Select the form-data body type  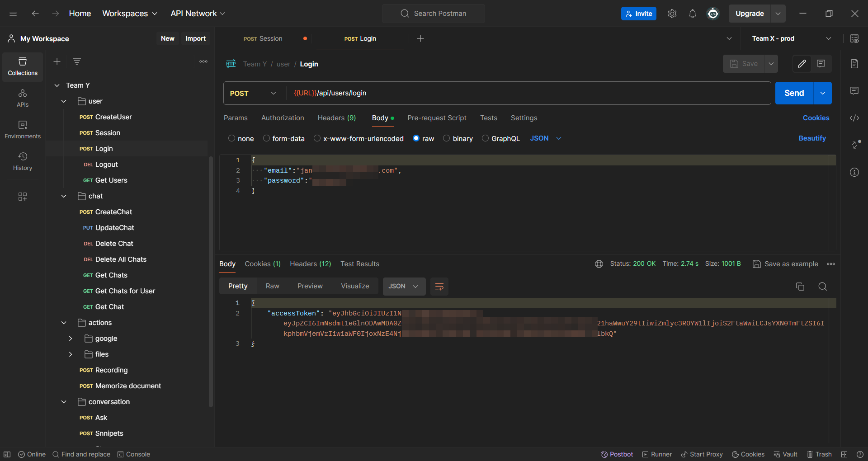tap(267, 138)
